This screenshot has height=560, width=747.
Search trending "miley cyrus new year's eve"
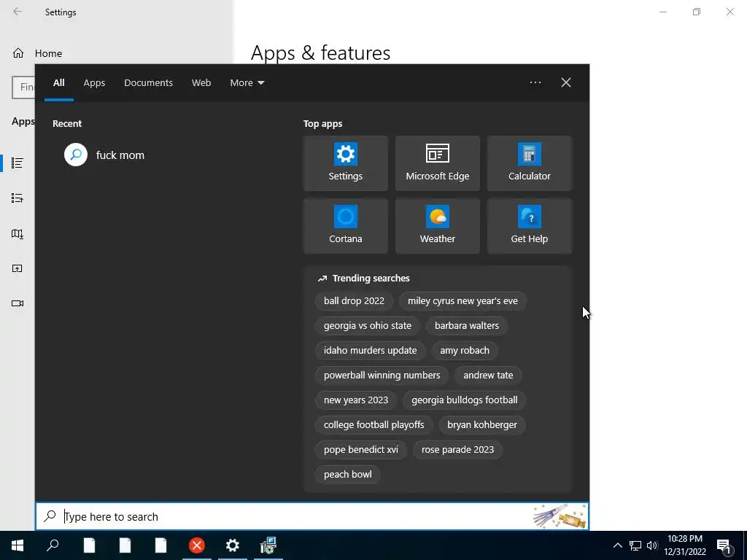(462, 301)
